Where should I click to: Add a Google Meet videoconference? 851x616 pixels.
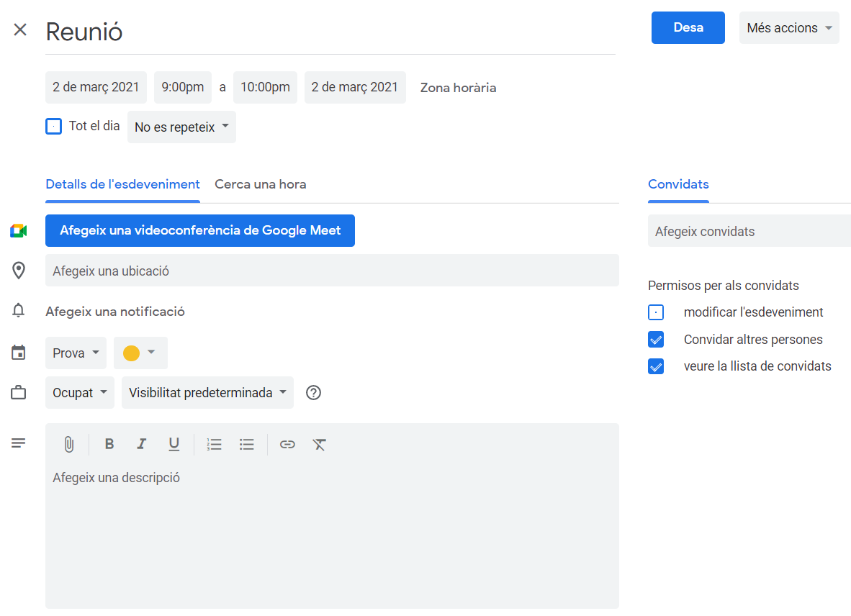pyautogui.click(x=200, y=231)
